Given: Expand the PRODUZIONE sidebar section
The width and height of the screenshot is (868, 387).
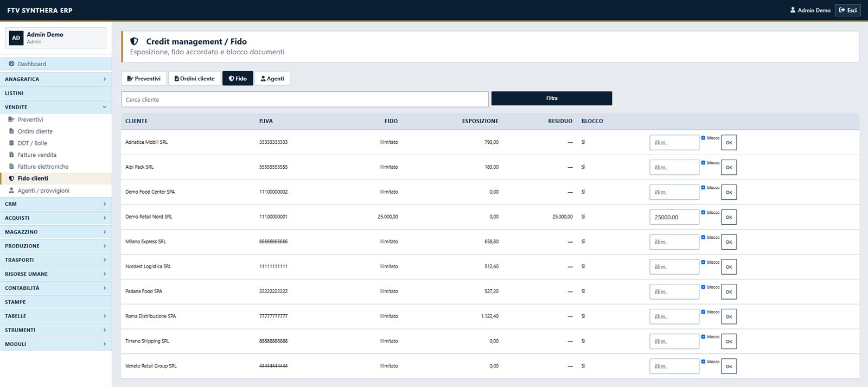Looking at the screenshot, I should point(56,246).
